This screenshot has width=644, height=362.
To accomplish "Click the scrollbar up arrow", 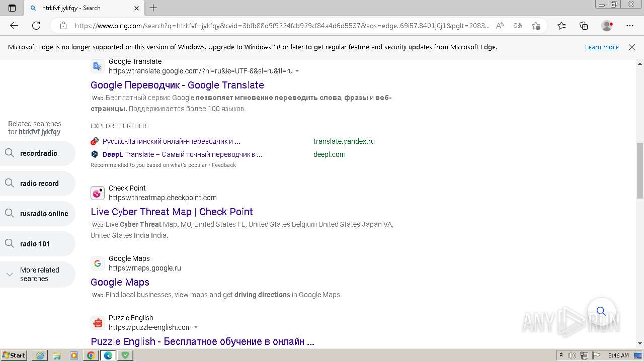I will (x=640, y=64).
